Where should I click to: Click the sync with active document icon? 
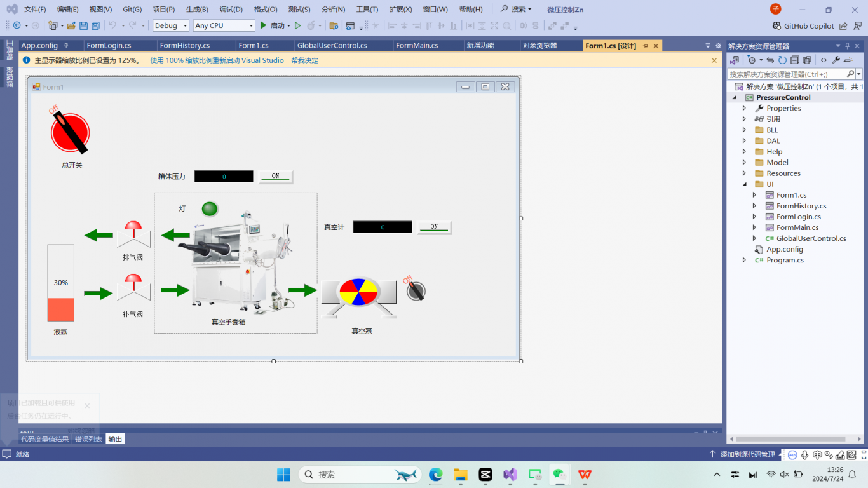770,60
